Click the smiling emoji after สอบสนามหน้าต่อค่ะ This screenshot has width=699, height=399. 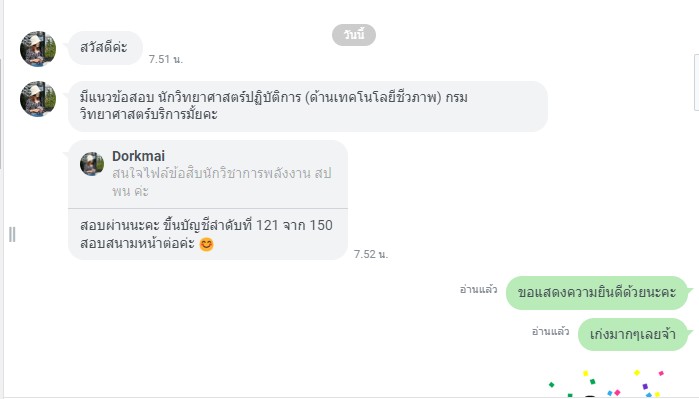click(206, 244)
